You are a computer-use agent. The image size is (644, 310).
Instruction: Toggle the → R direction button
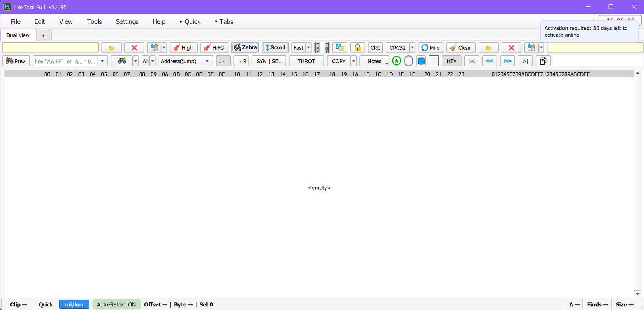pos(241,61)
